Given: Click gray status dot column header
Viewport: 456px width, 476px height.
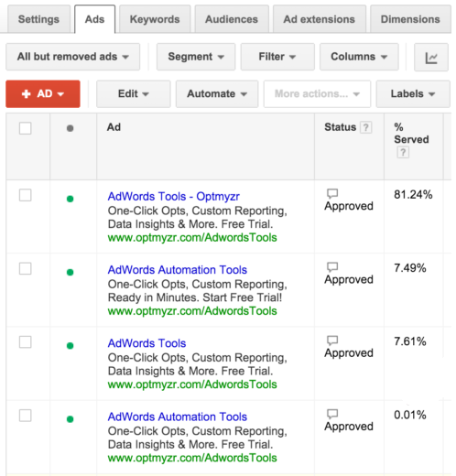Looking at the screenshot, I should point(70,128).
